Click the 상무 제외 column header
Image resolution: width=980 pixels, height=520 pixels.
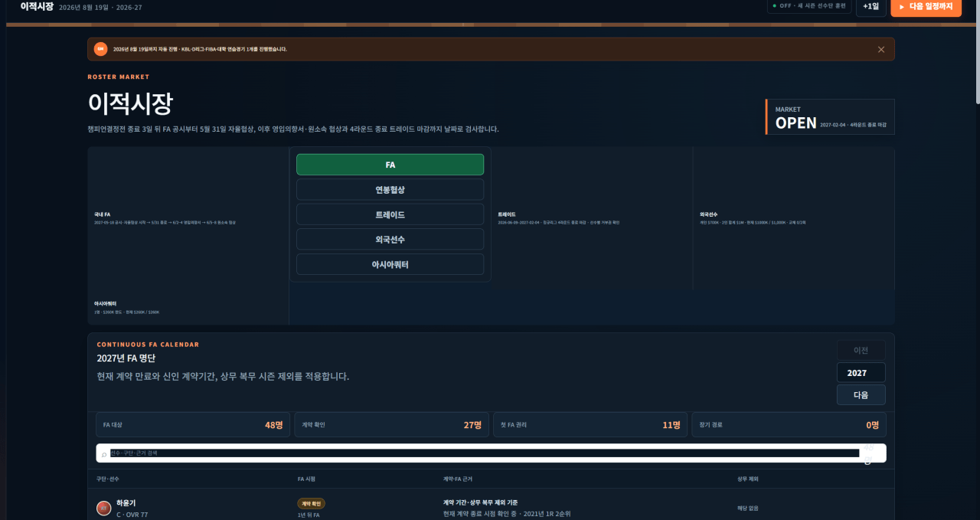pyautogui.click(x=748, y=479)
